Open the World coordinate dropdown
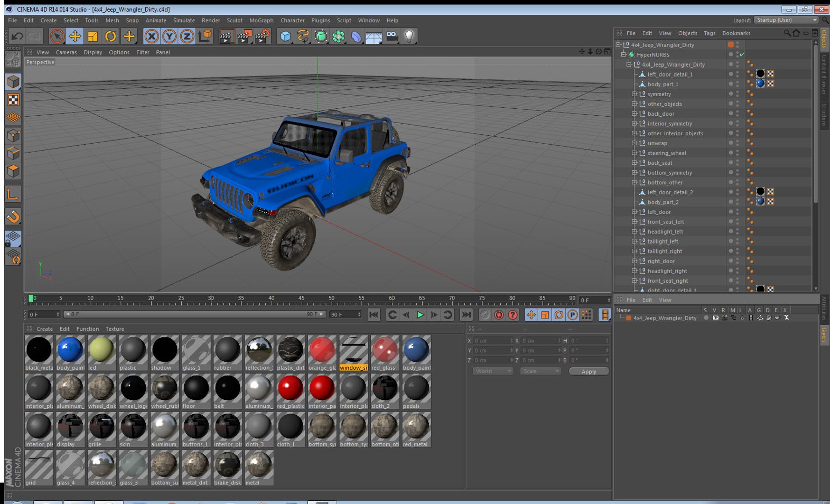Viewport: 830px width, 504px height. 493,371
